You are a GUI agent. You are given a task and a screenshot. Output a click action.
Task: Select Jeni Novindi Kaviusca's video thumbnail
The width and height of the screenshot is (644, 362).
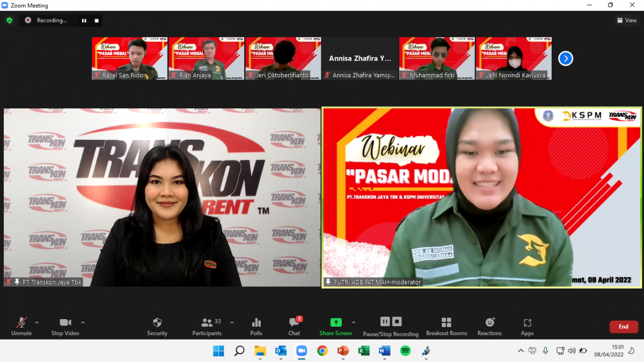514,58
